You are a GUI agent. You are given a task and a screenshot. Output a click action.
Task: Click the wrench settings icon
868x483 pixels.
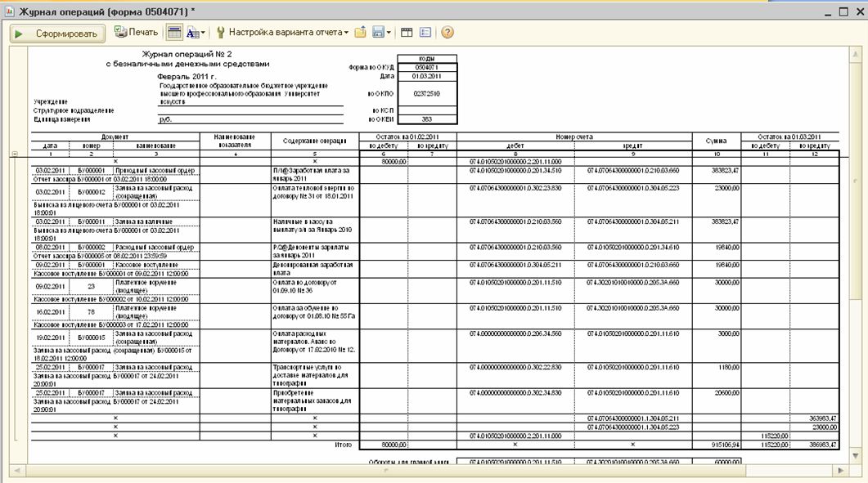pos(220,33)
